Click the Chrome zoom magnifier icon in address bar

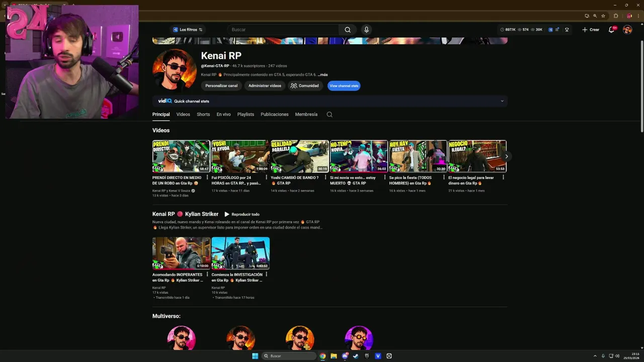click(x=595, y=16)
